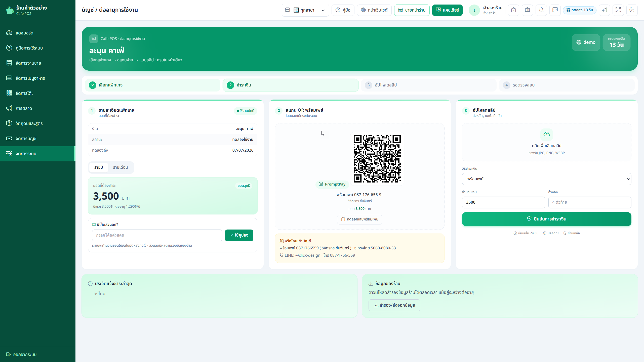Click the คู่มือ button in header
This screenshot has height=362, width=644.
pyautogui.click(x=343, y=10)
